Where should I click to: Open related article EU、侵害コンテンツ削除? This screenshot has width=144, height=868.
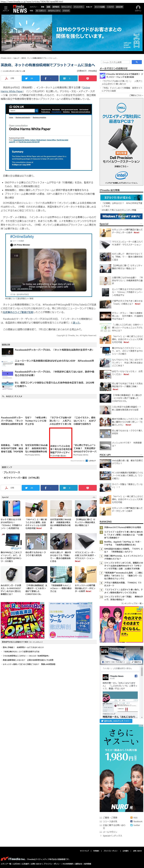click(54, 384)
